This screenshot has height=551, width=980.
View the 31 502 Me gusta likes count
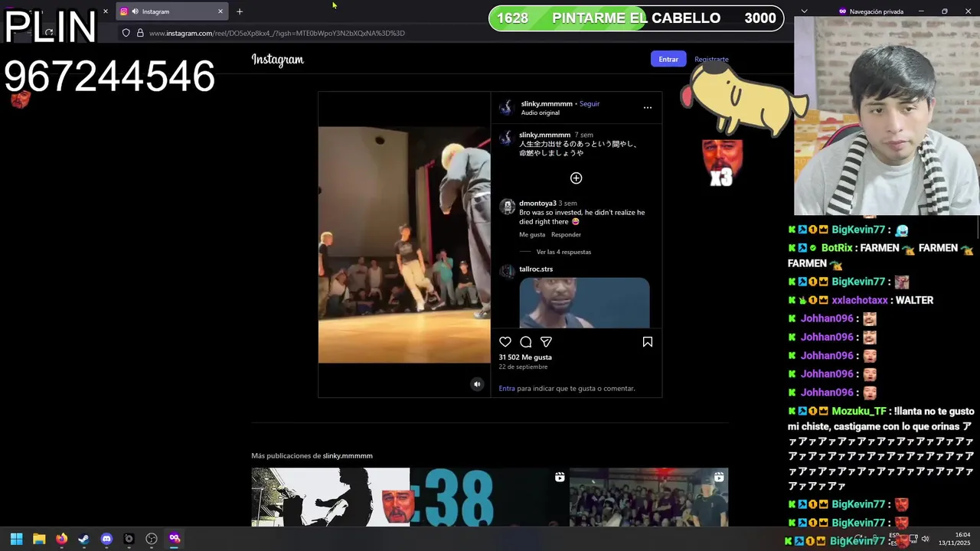525,357
